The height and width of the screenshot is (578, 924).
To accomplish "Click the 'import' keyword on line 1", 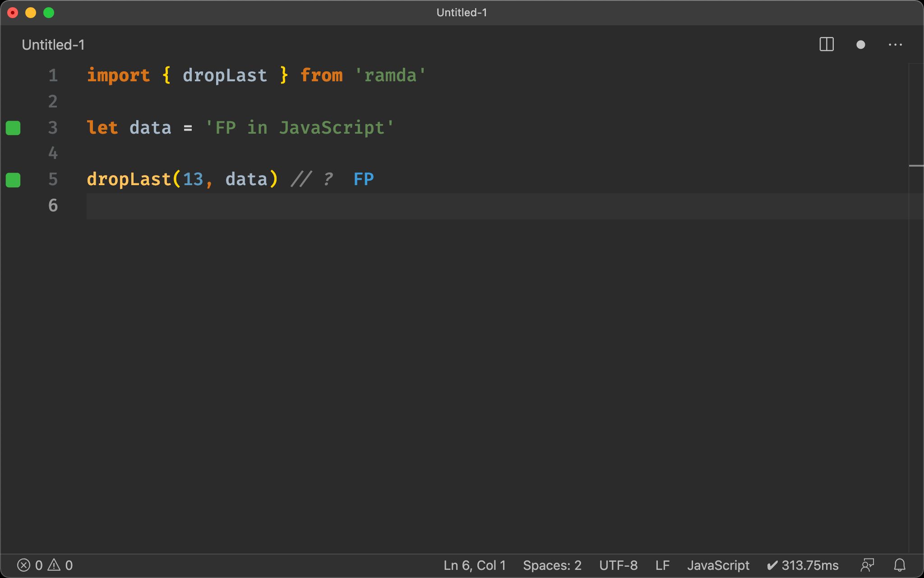I will (x=118, y=75).
